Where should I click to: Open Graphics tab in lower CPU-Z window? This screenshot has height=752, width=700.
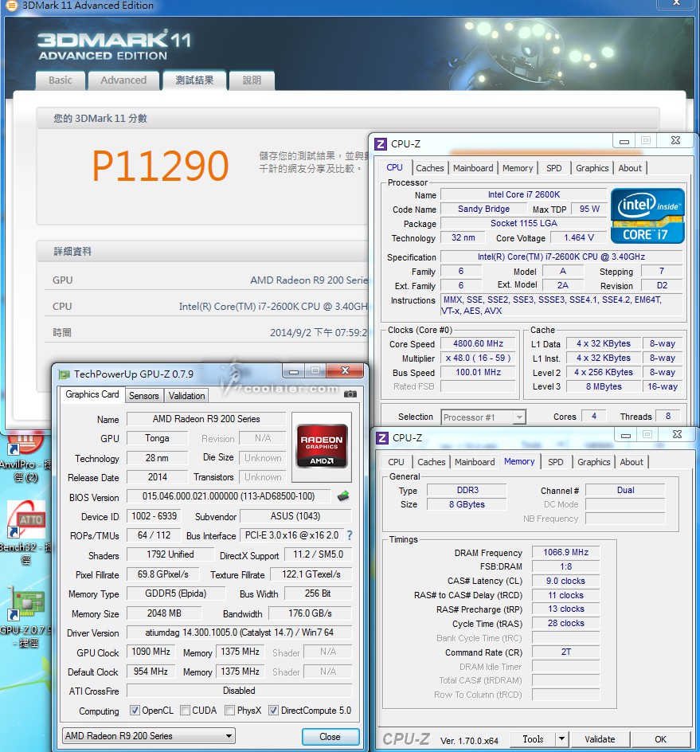click(593, 462)
